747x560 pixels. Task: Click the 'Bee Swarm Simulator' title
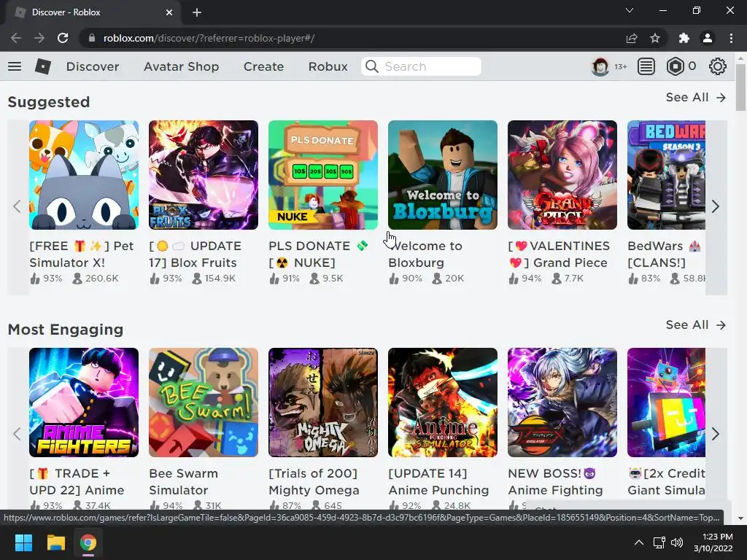(x=183, y=481)
